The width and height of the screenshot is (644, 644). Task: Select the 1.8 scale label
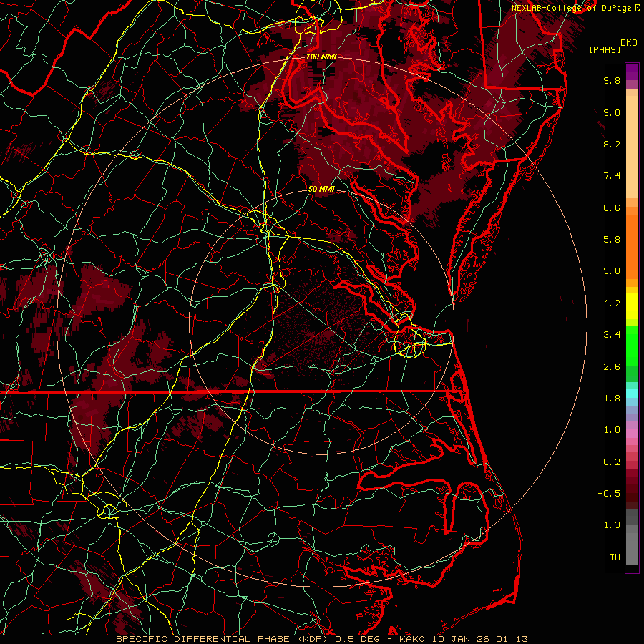pos(612,399)
